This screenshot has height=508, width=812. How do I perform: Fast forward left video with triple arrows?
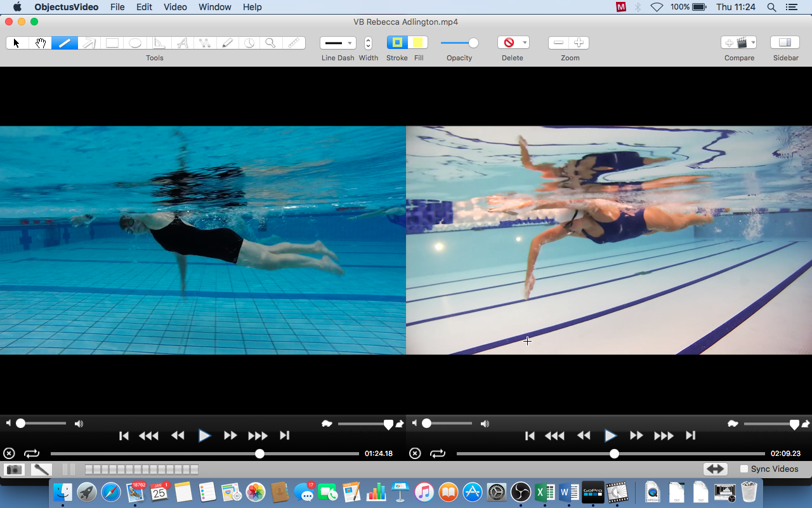pos(258,436)
